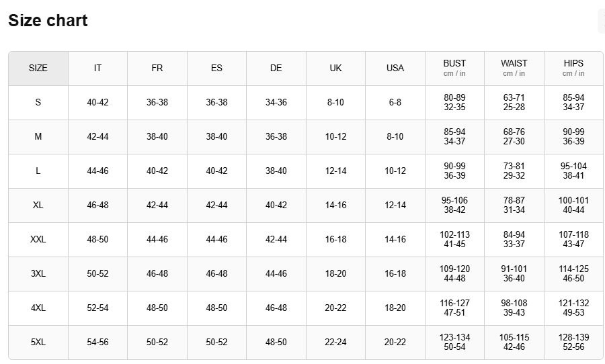Click the Size chart heading
The height and width of the screenshot is (364, 605).
tap(48, 21)
